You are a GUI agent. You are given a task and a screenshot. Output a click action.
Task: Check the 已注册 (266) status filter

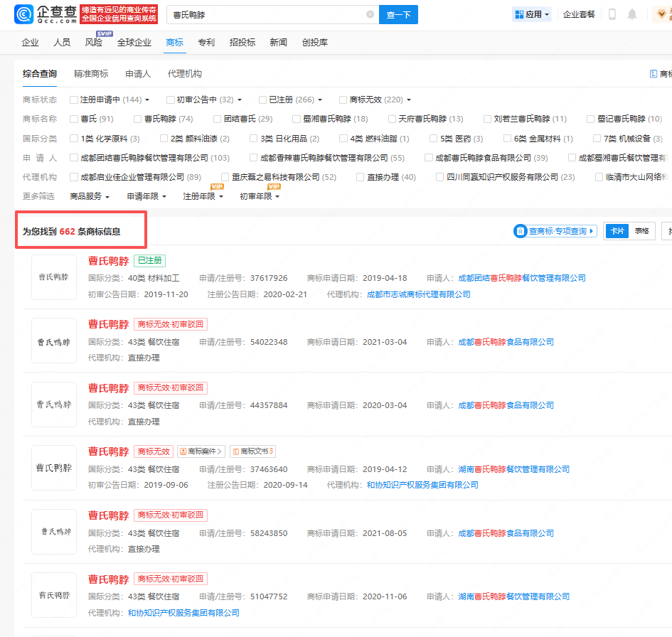pos(263,100)
